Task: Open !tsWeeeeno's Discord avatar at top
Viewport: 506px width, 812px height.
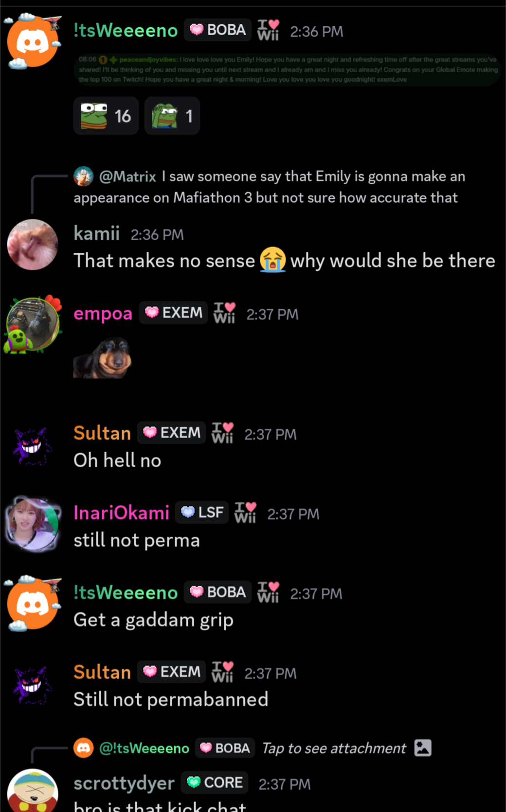Action: (x=33, y=42)
